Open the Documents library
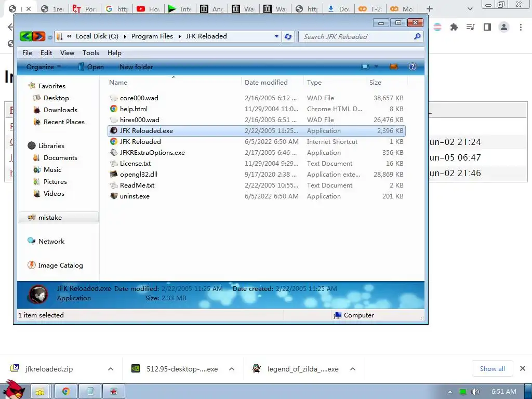This screenshot has height=399, width=532. point(60,158)
